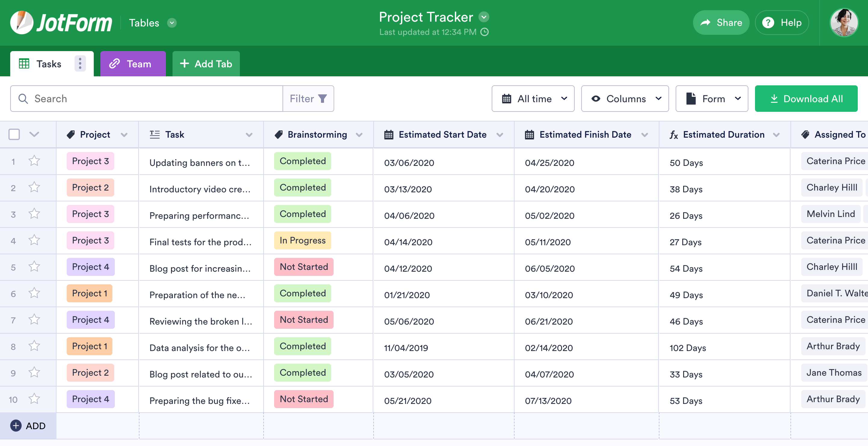Viewport: 868px width, 446px height.
Task: Click the Download All button
Action: 806,98
